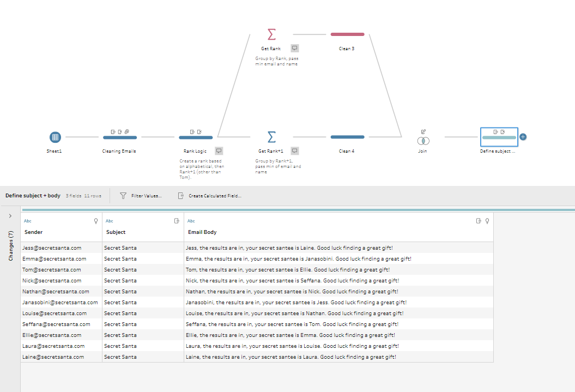Image resolution: width=575 pixels, height=392 pixels.
Task: Select the Clean 3 step bar
Action: coord(347,34)
